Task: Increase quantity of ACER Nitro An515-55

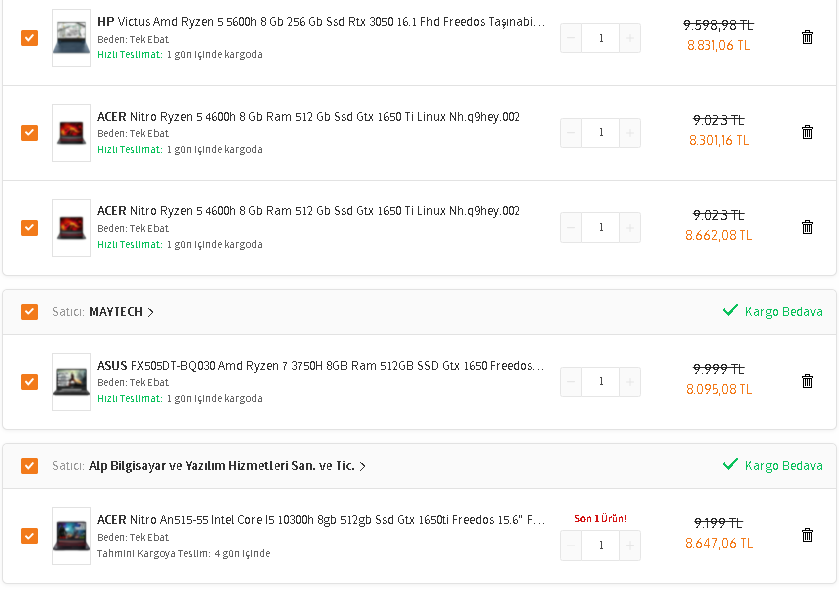Action: pyautogui.click(x=629, y=545)
